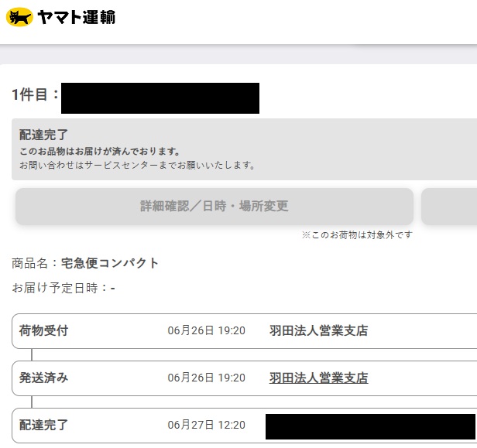Click the 配達完了 heading in gray status box
Viewport: 477px width, 448px height.
tap(43, 135)
